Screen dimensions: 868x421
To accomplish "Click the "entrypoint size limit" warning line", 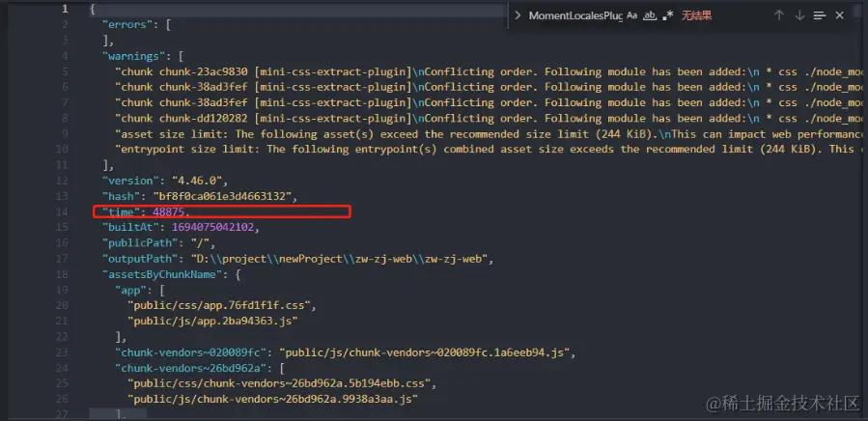I will (489, 150).
